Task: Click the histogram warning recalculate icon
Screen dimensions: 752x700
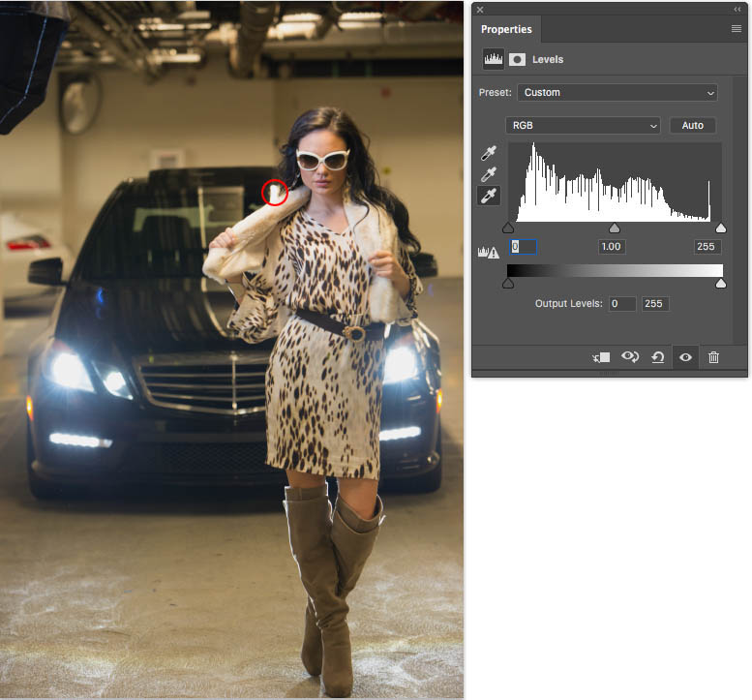Action: pos(488,252)
